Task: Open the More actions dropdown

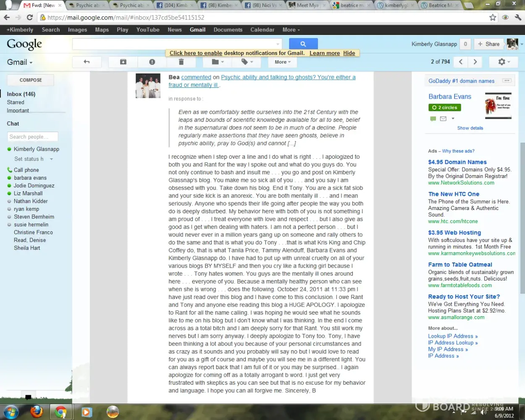Action: point(282,62)
